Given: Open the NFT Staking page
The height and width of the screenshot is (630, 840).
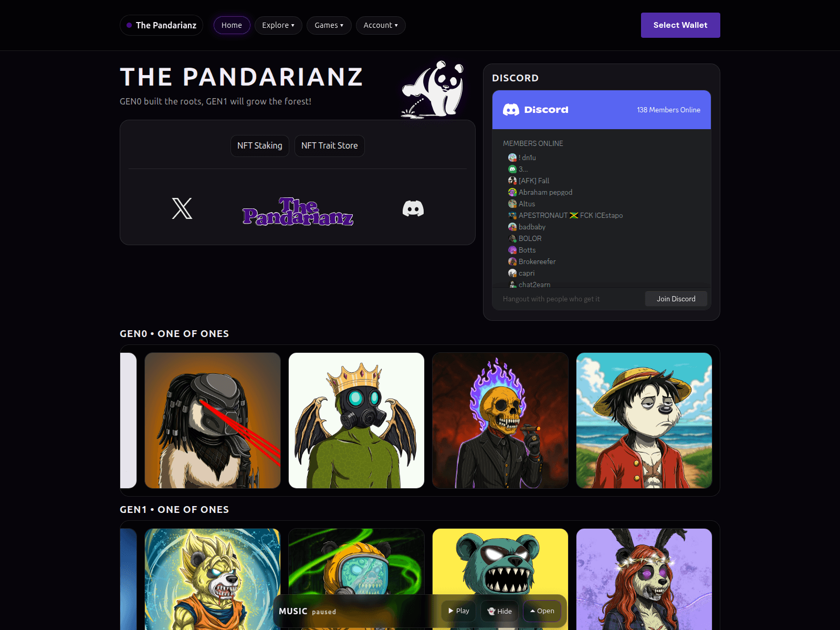Looking at the screenshot, I should [260, 146].
